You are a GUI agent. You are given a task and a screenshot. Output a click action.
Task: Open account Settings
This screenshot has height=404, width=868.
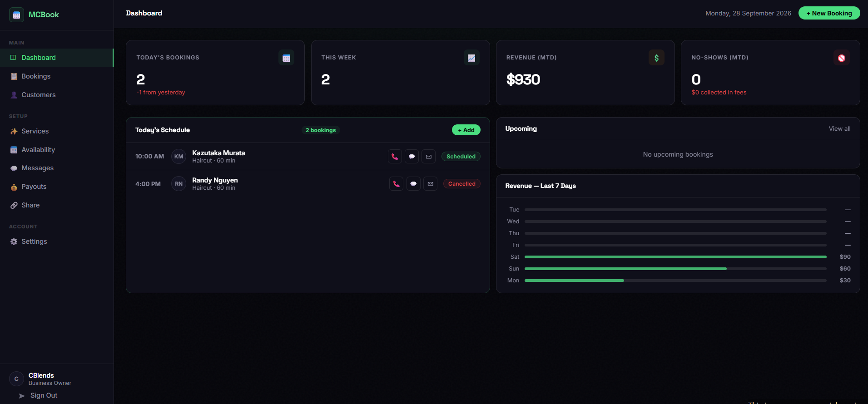(56, 241)
